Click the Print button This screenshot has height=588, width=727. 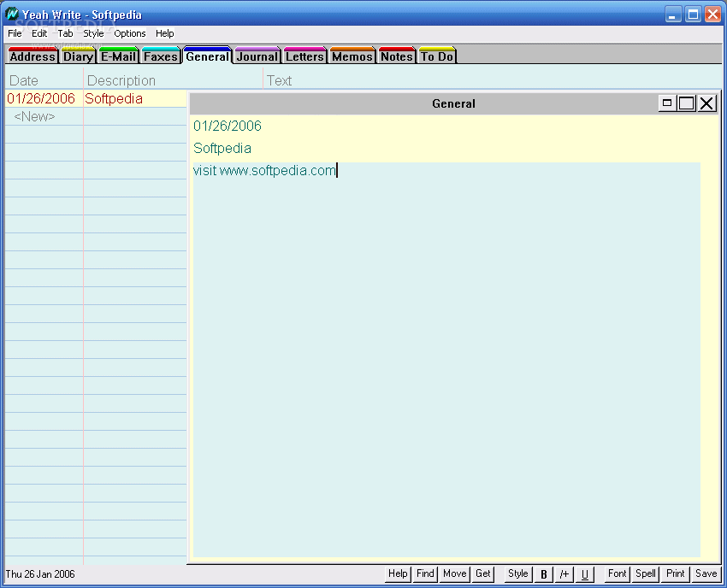pos(676,574)
